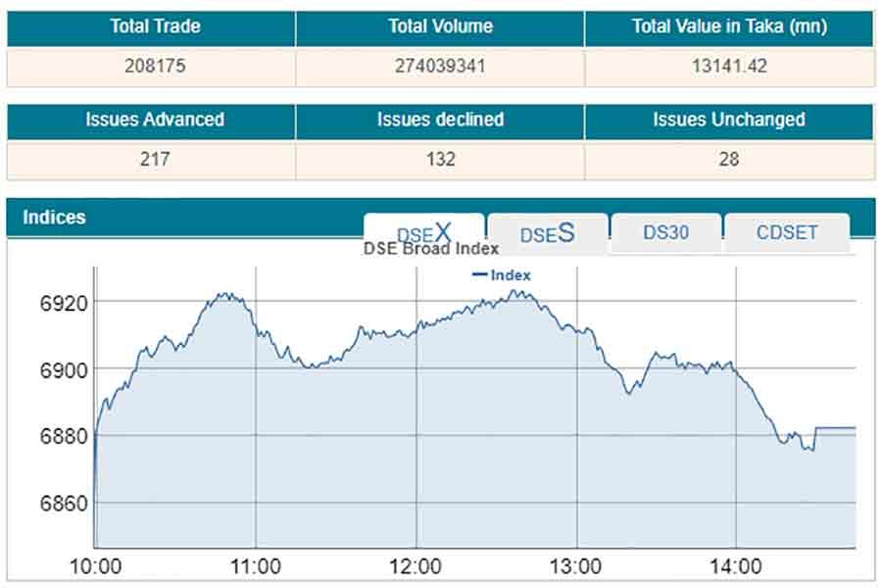The image size is (882, 588).
Task: Show the CDSET index chart tab
Action: pos(786,233)
